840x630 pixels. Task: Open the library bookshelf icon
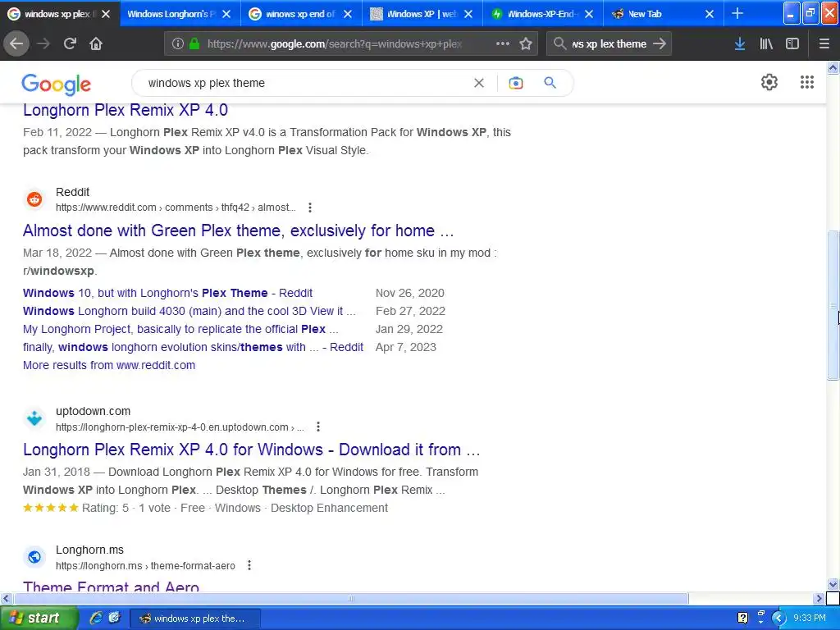[x=766, y=44]
